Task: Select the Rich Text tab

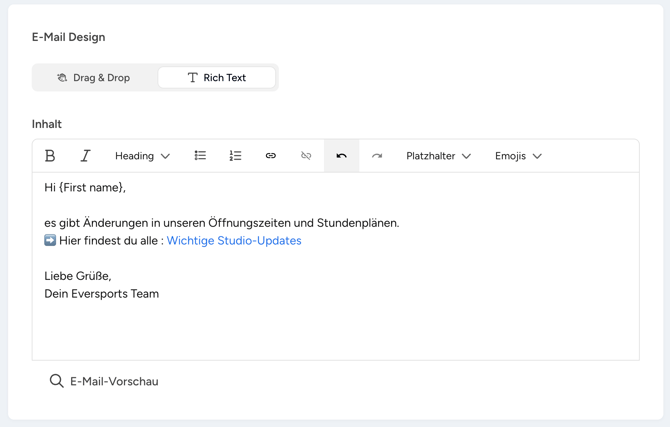Action: pos(216,78)
